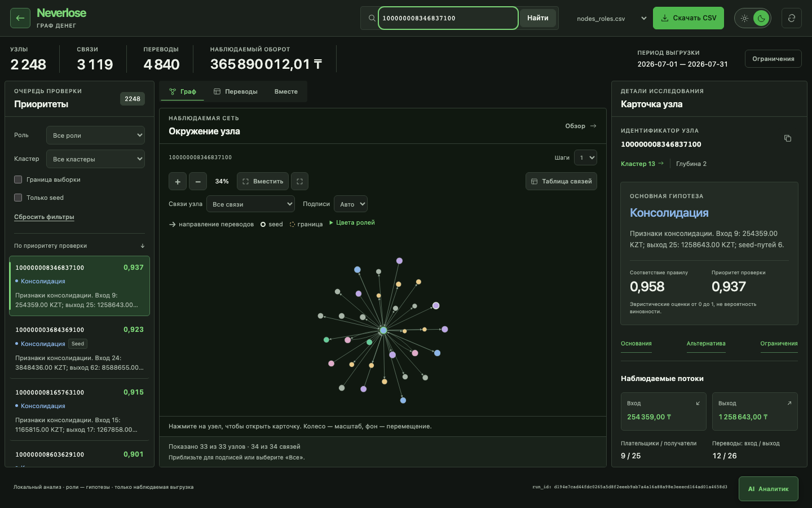Open the Подписи dropdown set to Авто

click(x=351, y=204)
